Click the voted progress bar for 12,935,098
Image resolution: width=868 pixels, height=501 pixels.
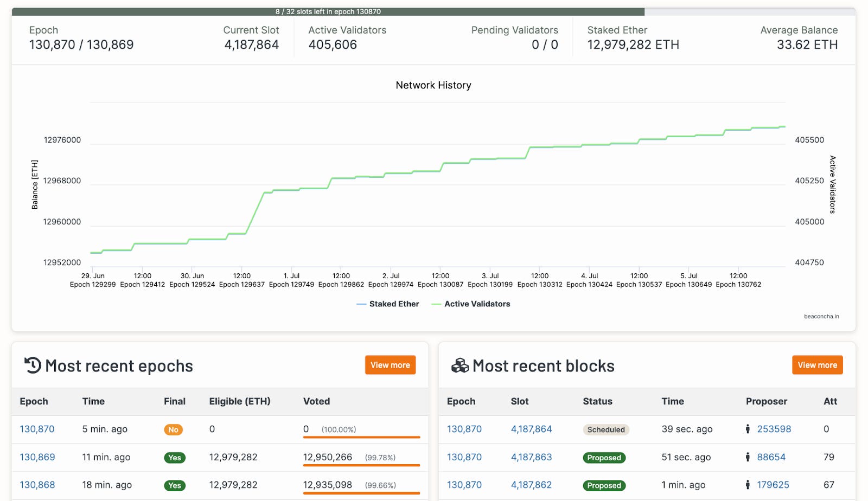pos(361,493)
